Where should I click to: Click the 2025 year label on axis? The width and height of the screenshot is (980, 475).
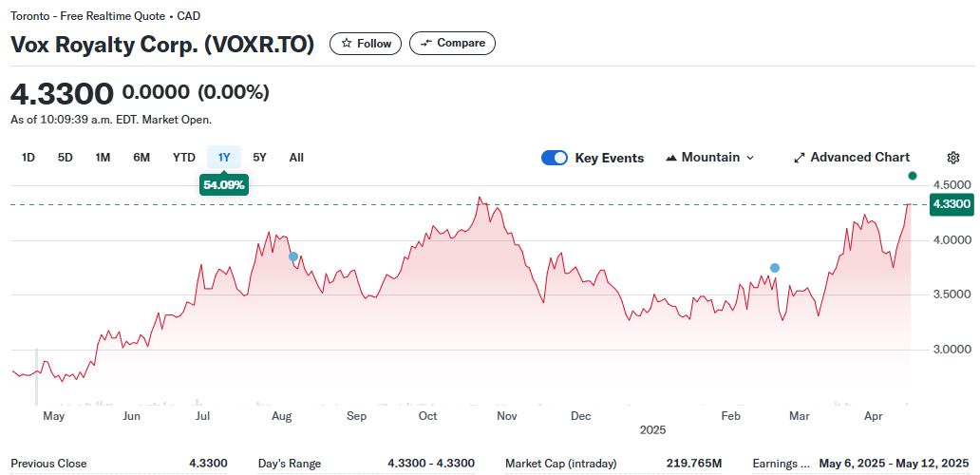(653, 430)
